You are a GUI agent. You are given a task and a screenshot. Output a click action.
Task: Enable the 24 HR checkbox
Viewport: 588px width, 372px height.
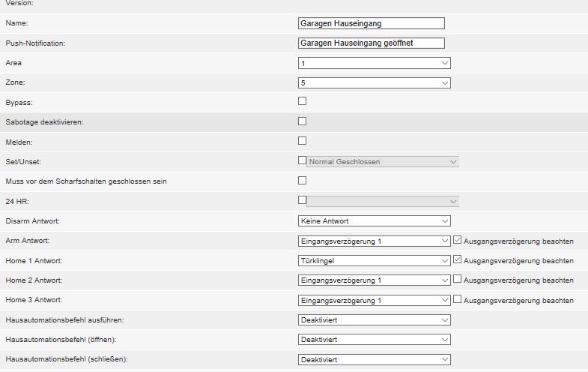pyautogui.click(x=303, y=200)
